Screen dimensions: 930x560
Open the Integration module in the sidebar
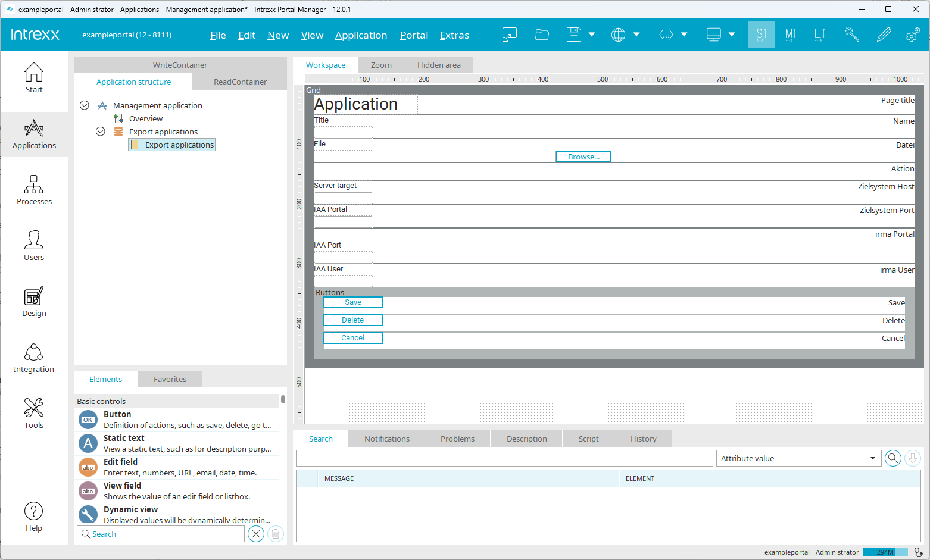coord(34,358)
